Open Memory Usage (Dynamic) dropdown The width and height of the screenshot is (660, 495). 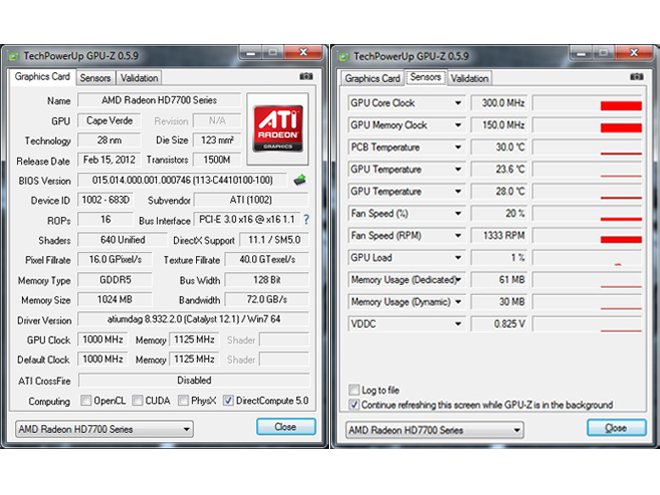click(458, 302)
